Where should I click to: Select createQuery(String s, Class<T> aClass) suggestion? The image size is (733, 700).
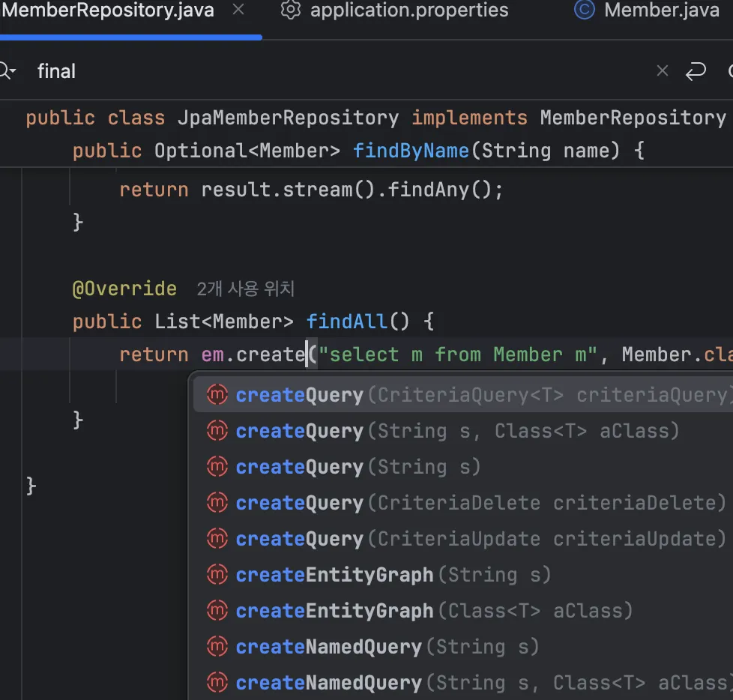click(463, 431)
